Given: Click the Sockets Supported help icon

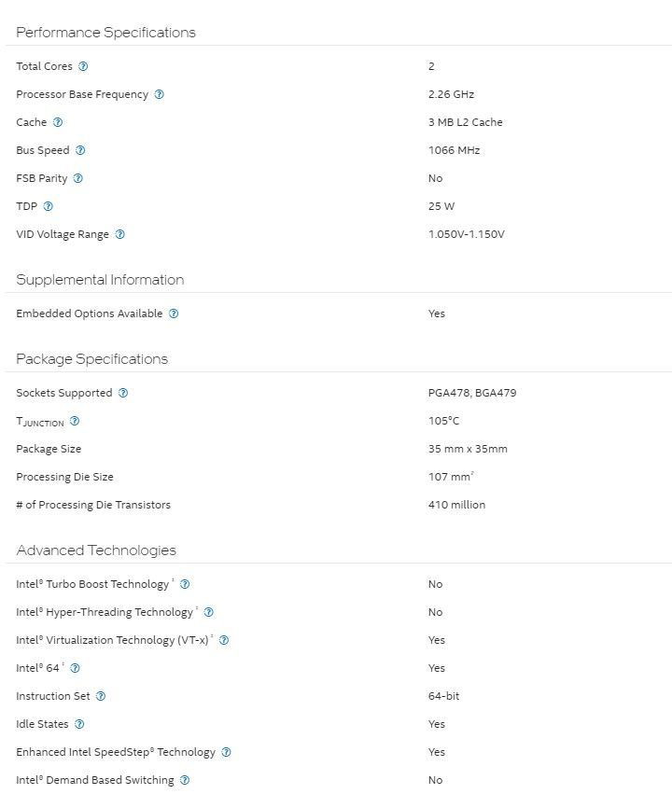Looking at the screenshot, I should (122, 393).
